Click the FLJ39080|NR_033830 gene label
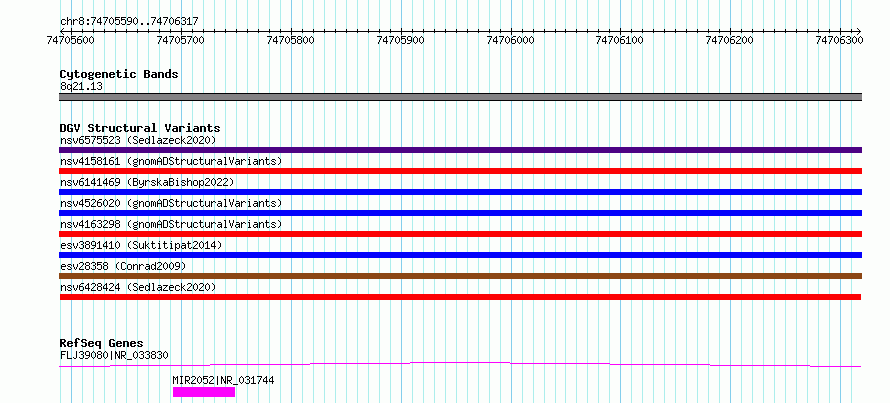Image resolution: width=890 pixels, height=403 pixels. (x=114, y=355)
